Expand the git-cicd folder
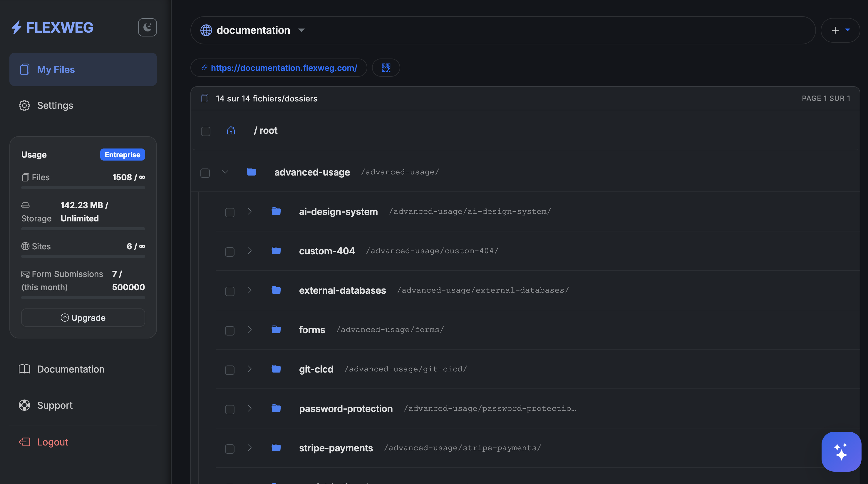Screen dimensions: 868x484 pos(250,369)
